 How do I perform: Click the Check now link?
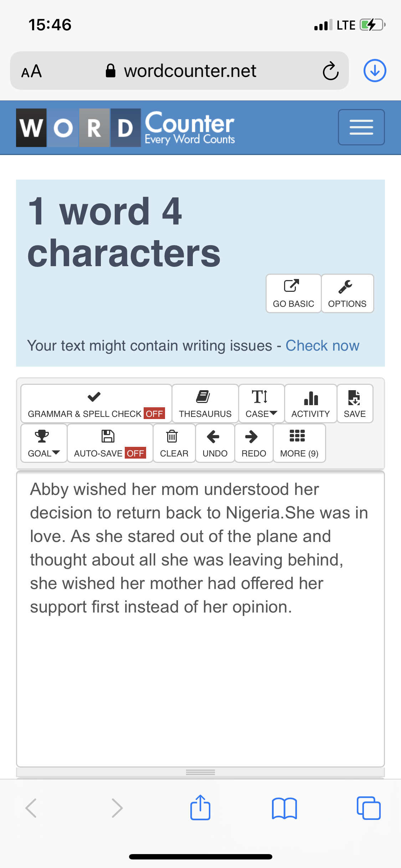tap(322, 346)
